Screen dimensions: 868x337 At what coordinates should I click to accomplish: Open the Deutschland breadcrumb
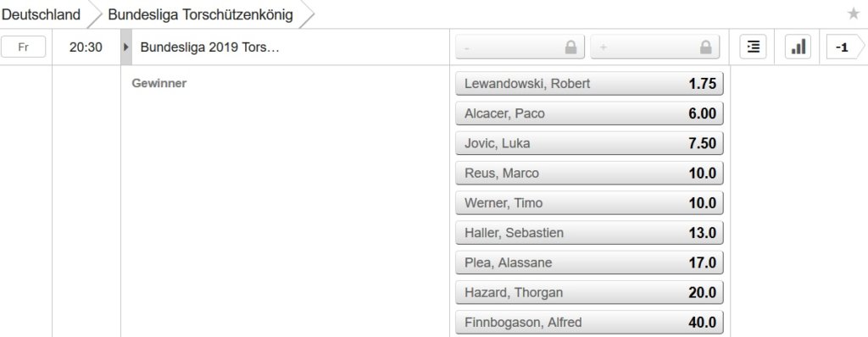(x=42, y=14)
